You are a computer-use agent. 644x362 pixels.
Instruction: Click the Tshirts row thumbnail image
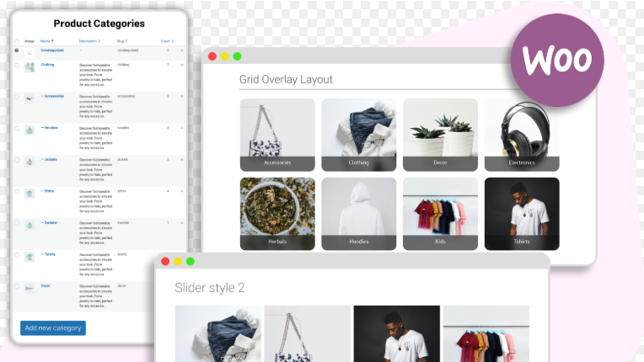point(30,257)
